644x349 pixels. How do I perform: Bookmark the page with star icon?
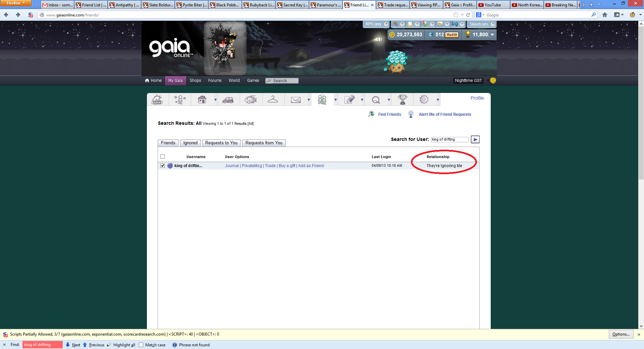coord(455,15)
